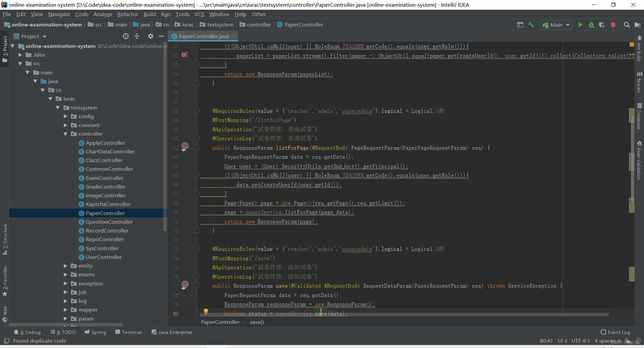Screen dimensions: 644x348
Task: Open the Terminal tool window
Action: click(x=128, y=332)
